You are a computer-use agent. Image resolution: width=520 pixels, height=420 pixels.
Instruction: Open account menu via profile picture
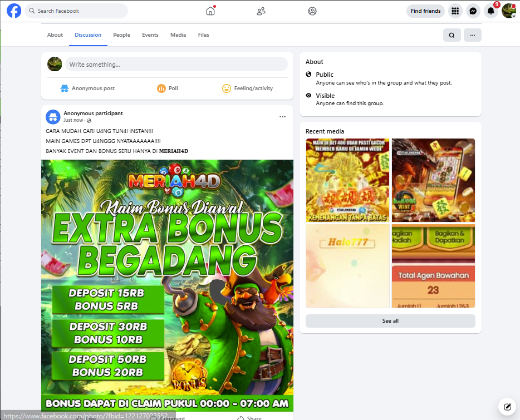(x=509, y=11)
